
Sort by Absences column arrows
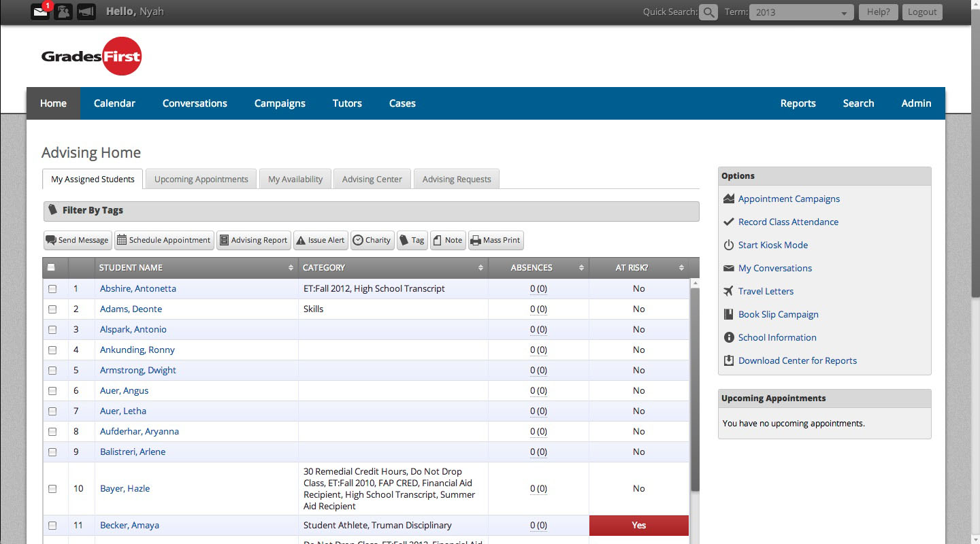[581, 268]
